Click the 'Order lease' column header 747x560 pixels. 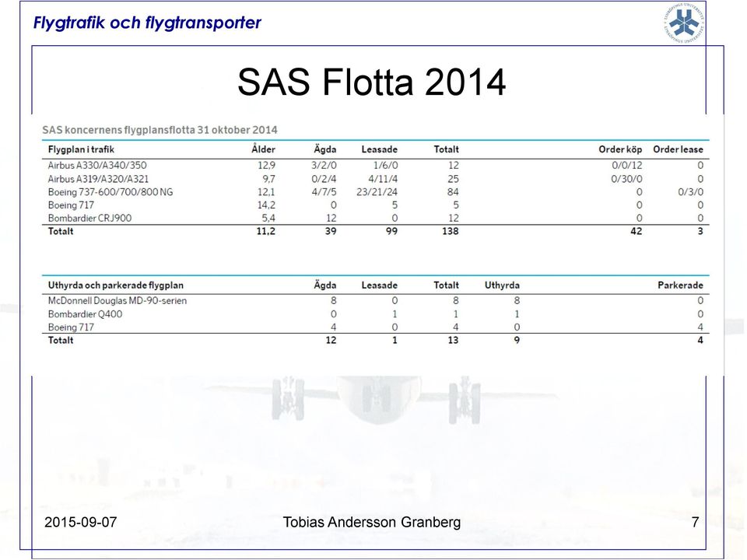(x=678, y=149)
